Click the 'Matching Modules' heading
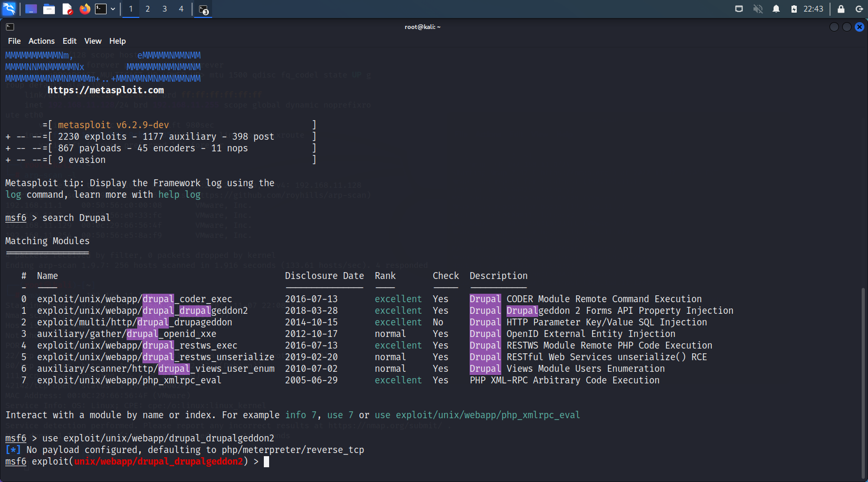The height and width of the screenshot is (482, 868). tap(47, 241)
